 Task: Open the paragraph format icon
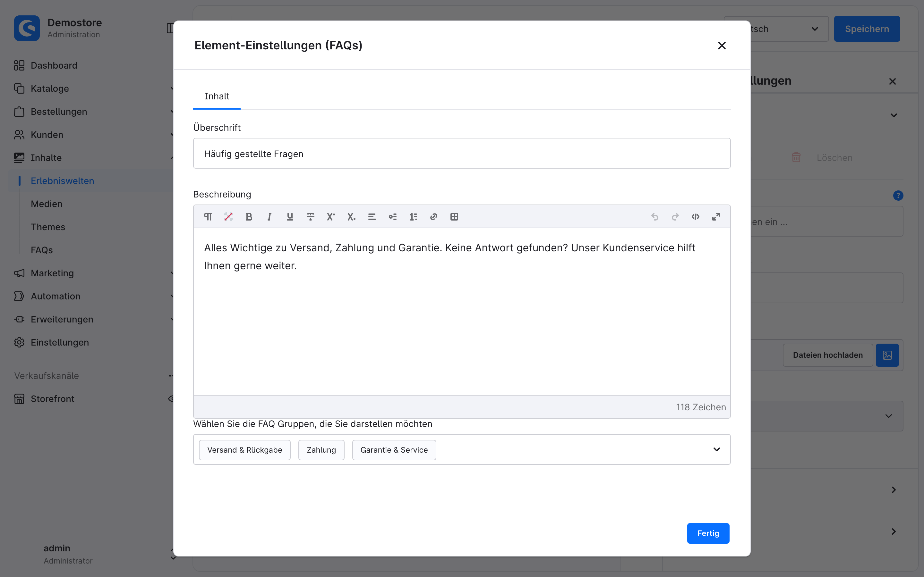pyautogui.click(x=208, y=217)
